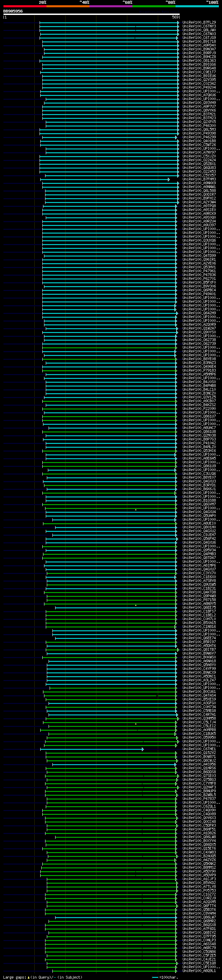This screenshot has width=222, height=980.
Task: Select hit label UniRef100_B3TM23
Action: pyautogui.click(x=199, y=118)
